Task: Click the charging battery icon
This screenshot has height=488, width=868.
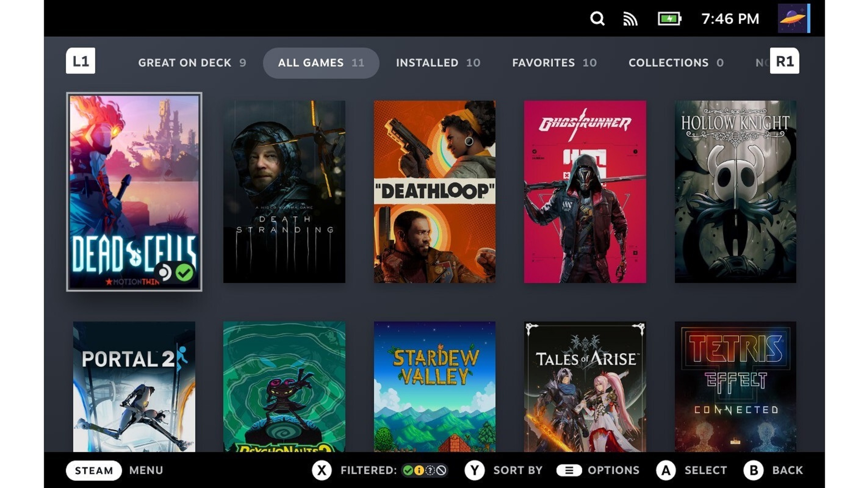Action: [x=670, y=19]
